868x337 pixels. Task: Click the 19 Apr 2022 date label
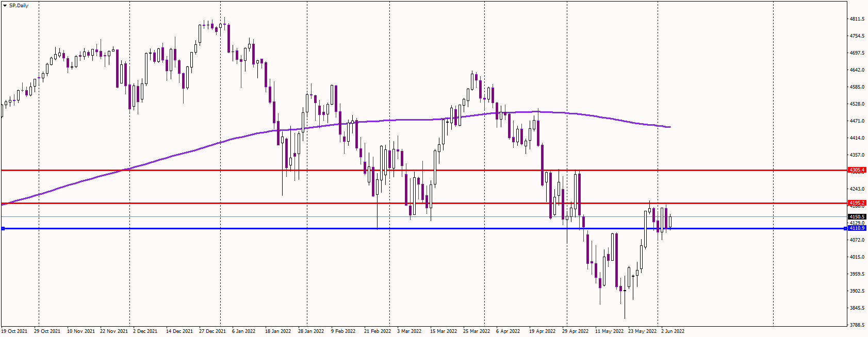click(x=542, y=331)
